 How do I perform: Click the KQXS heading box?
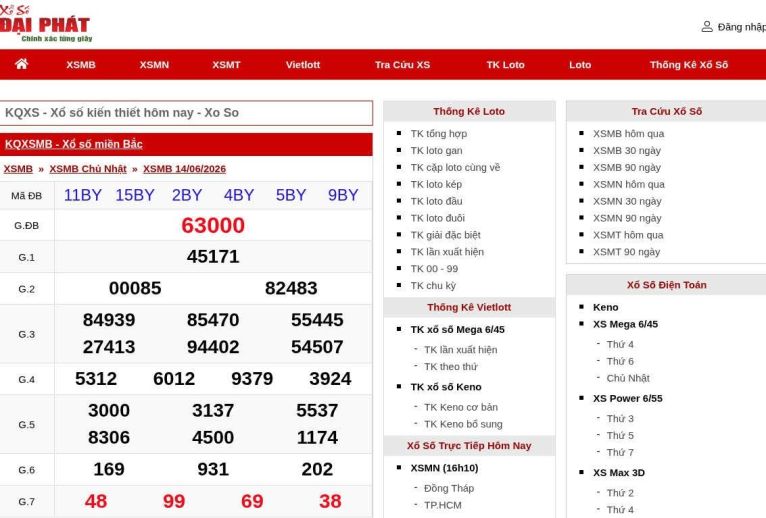[x=186, y=113]
